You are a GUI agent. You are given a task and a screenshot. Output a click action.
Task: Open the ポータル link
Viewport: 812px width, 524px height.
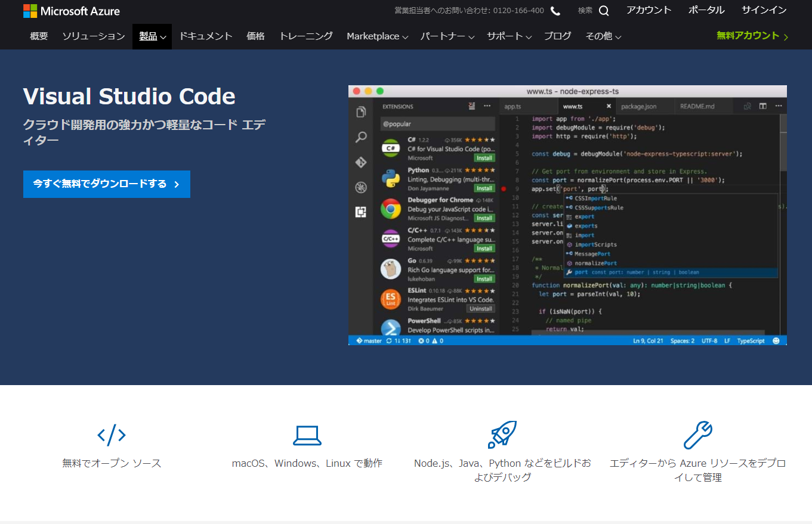tap(706, 10)
